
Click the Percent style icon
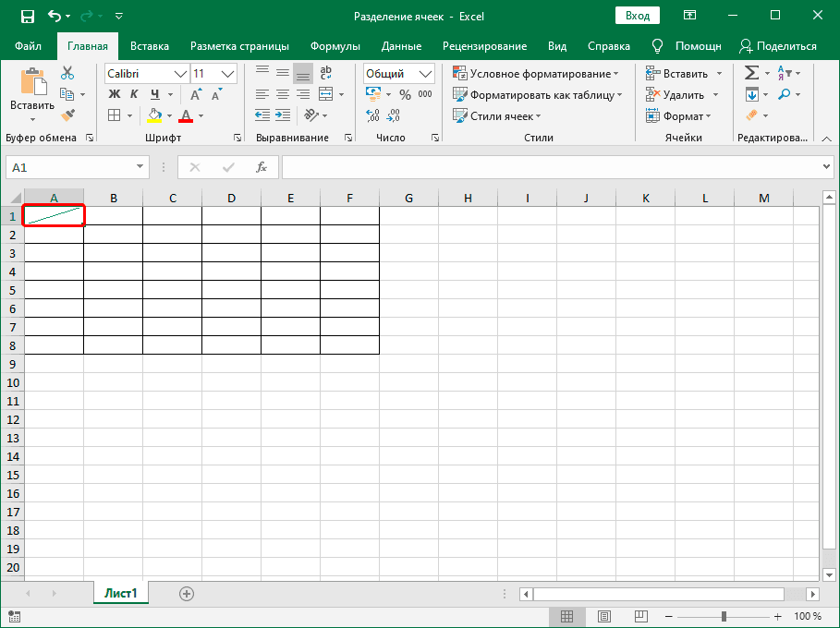[405, 94]
